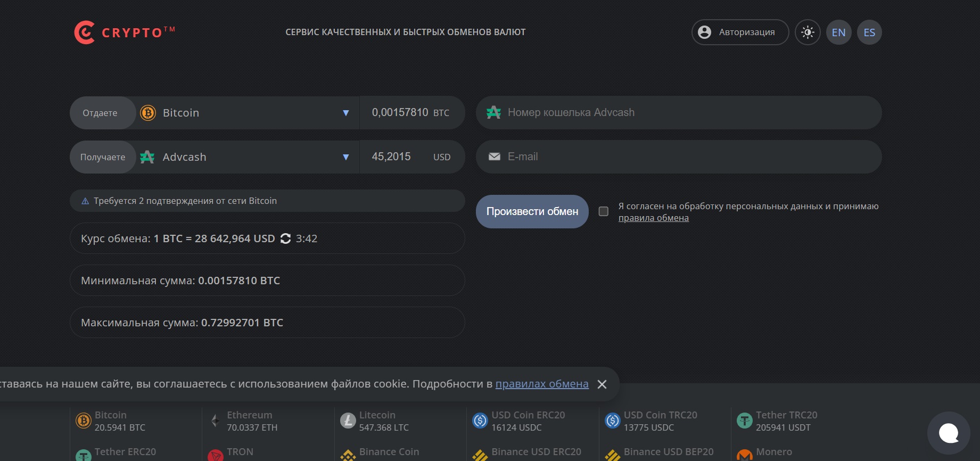
Task: Click the Минимальная сумма 0.00157810 BTC text
Action: (180, 281)
